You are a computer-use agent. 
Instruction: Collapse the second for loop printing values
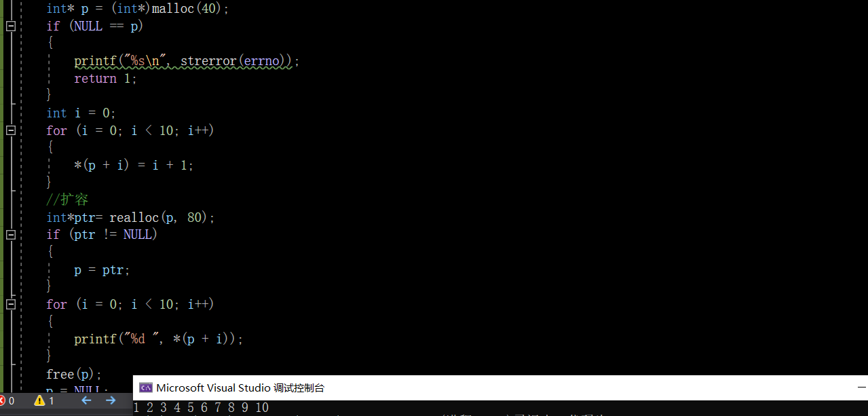(x=10, y=304)
